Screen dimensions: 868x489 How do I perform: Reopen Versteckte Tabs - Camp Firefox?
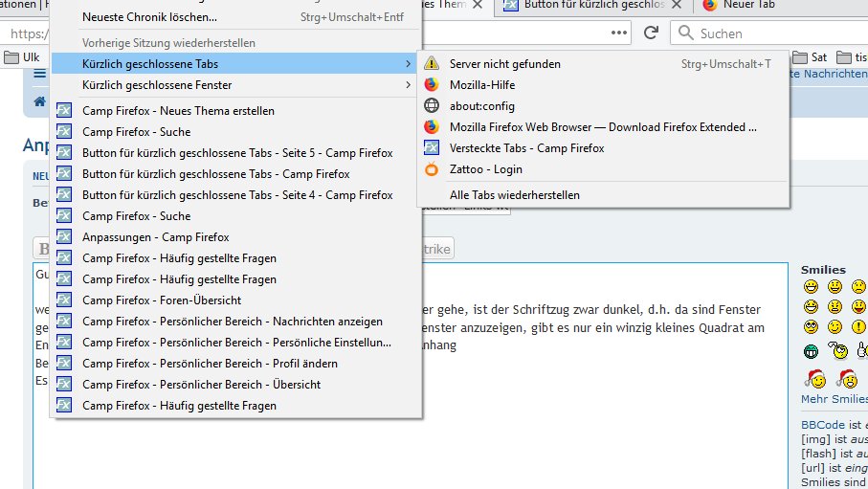(x=604, y=148)
